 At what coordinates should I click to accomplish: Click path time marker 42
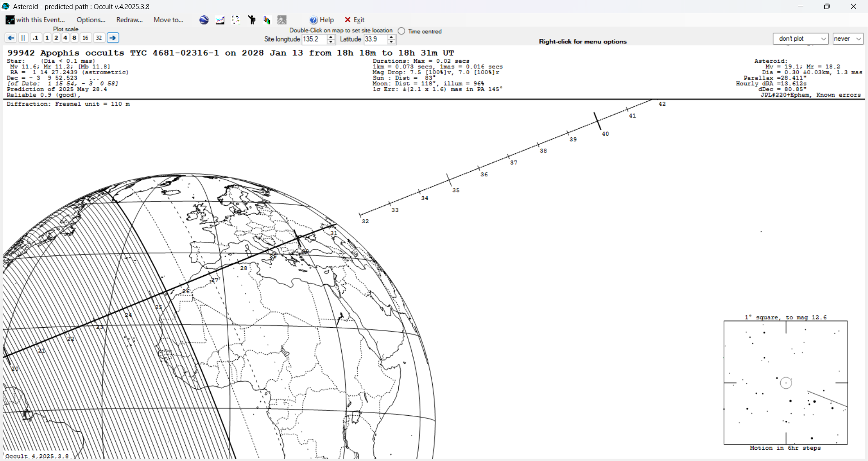(x=662, y=104)
